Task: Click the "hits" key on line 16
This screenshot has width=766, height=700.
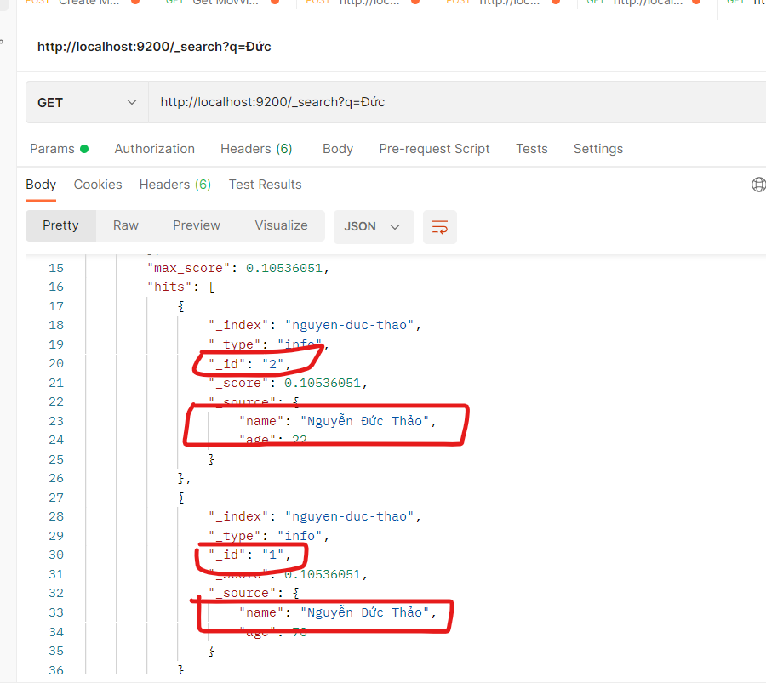Action: click(169, 287)
